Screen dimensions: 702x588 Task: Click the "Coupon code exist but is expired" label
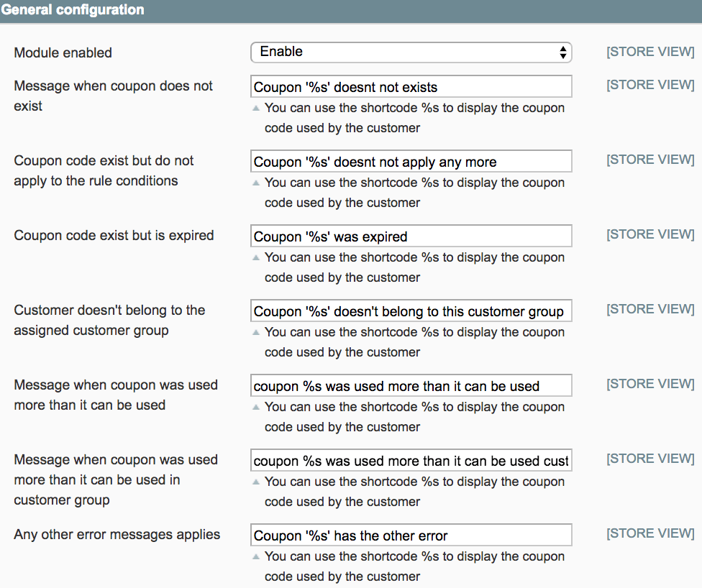tap(114, 236)
